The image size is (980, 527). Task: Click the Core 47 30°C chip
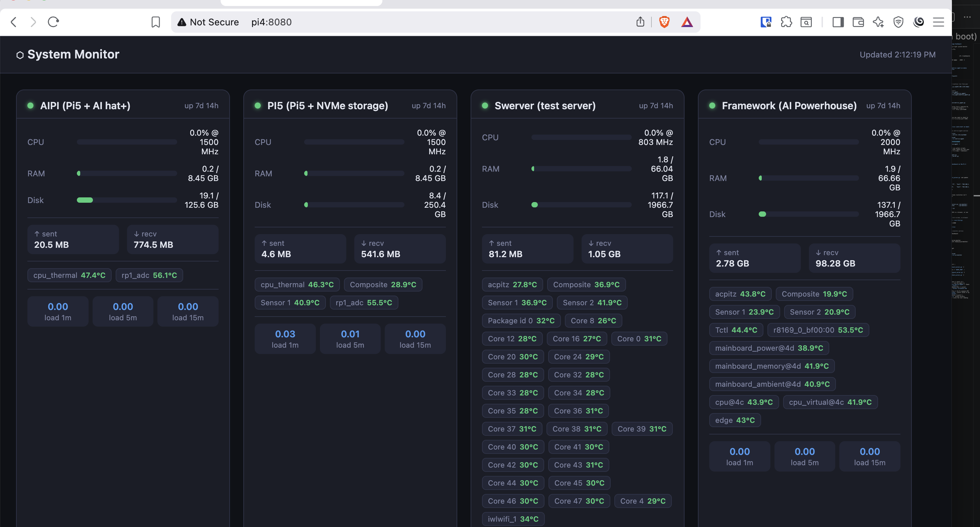(579, 501)
